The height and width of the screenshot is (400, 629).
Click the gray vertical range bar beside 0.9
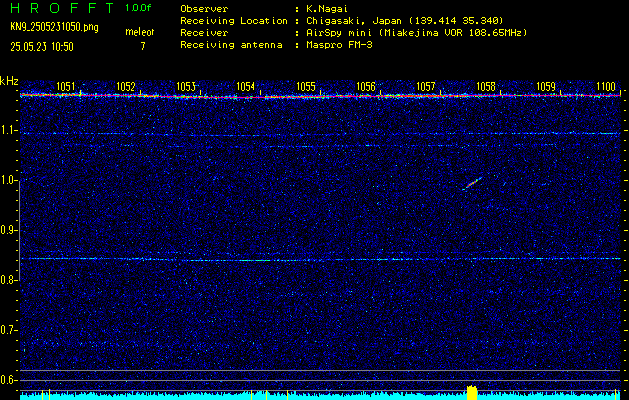[x=20, y=230]
